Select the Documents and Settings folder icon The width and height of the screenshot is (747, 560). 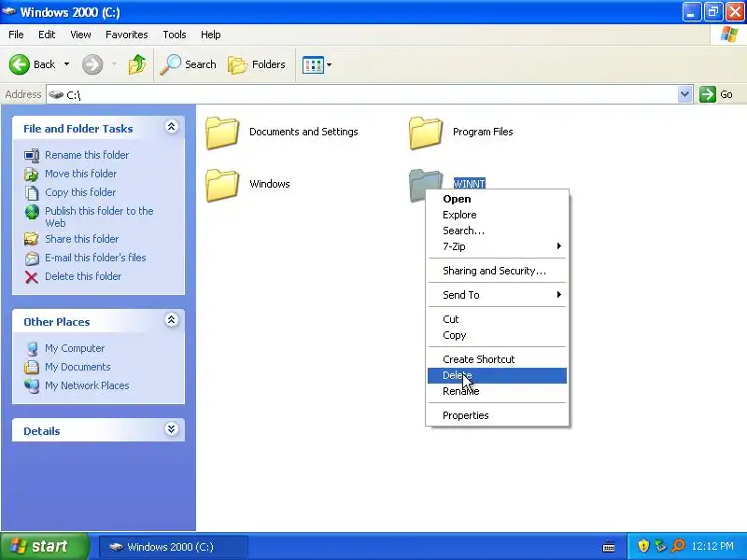point(222,133)
